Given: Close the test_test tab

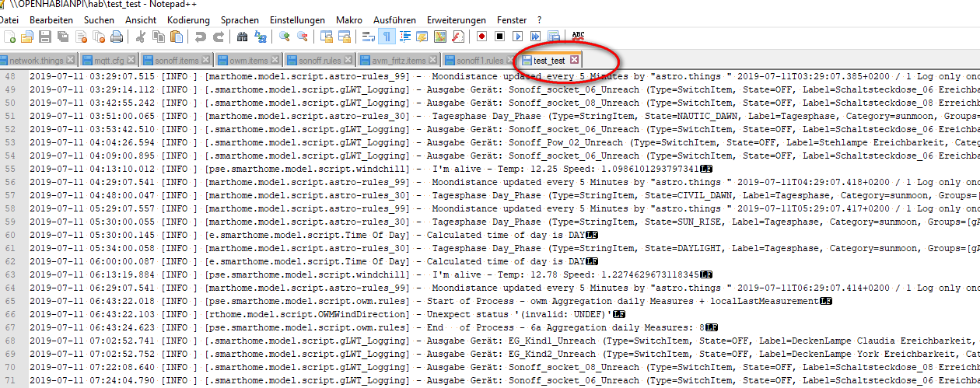Looking at the screenshot, I should pos(574,60).
